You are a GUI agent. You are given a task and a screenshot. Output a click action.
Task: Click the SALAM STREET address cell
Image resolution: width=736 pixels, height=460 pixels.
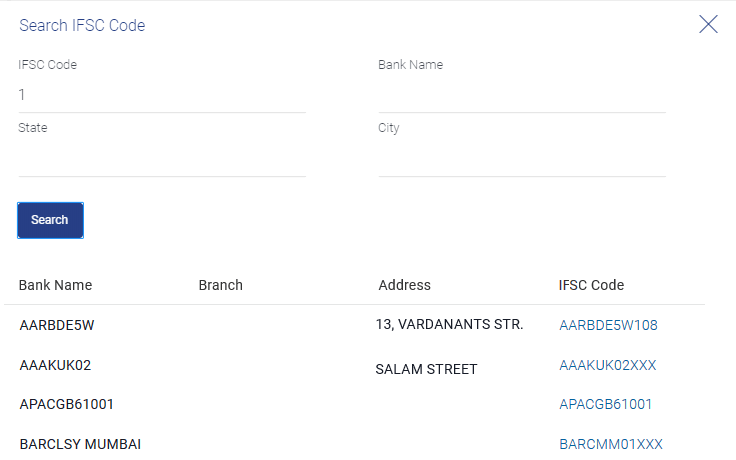point(426,369)
